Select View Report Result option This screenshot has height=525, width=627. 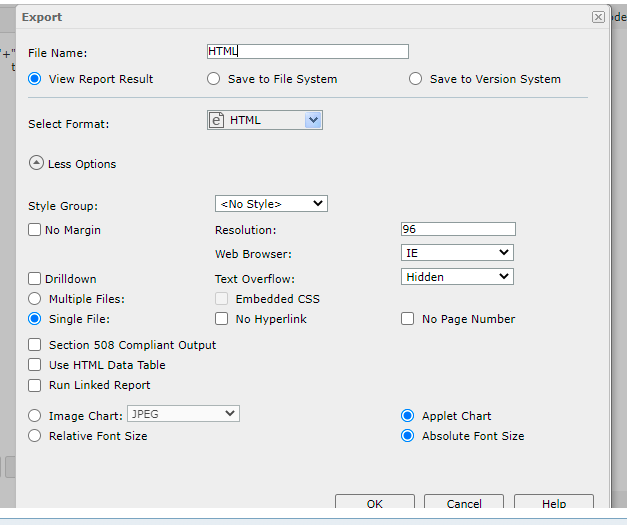tap(34, 79)
